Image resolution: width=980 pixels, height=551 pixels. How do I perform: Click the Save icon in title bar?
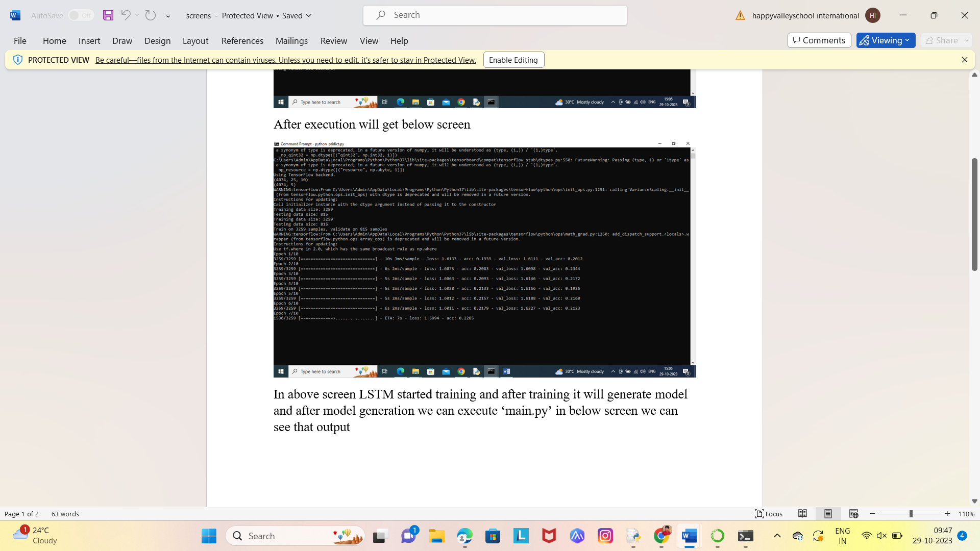[108, 15]
